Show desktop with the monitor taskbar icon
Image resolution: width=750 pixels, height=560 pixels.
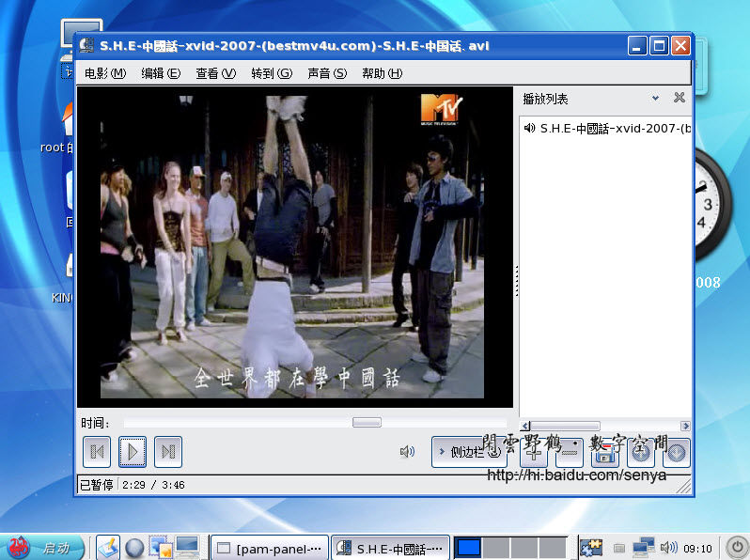[187, 547]
